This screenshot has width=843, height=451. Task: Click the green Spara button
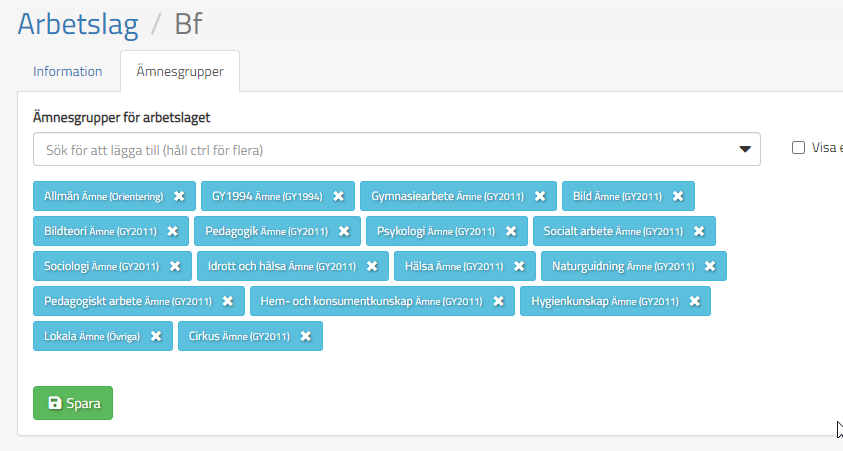73,404
